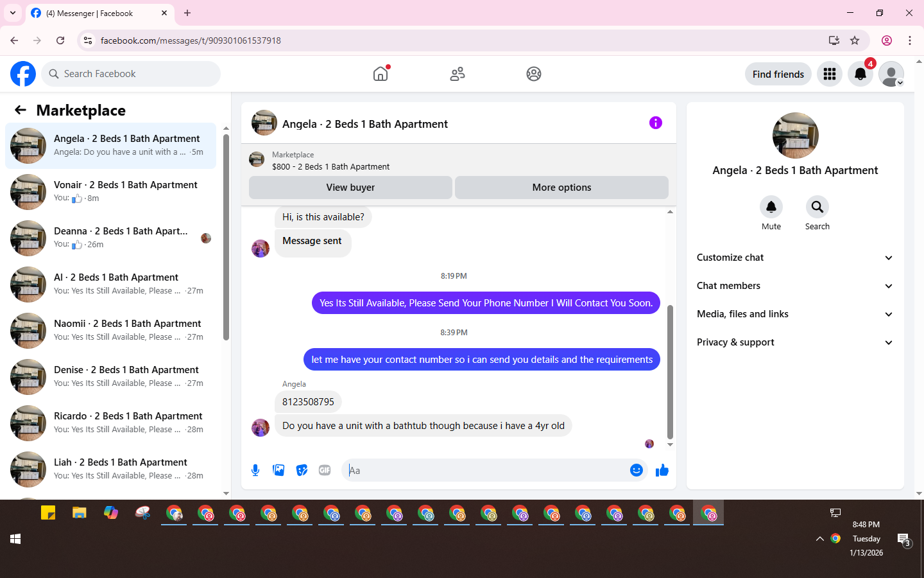Click the Search Facebook field
924x578 pixels.
(x=131, y=74)
